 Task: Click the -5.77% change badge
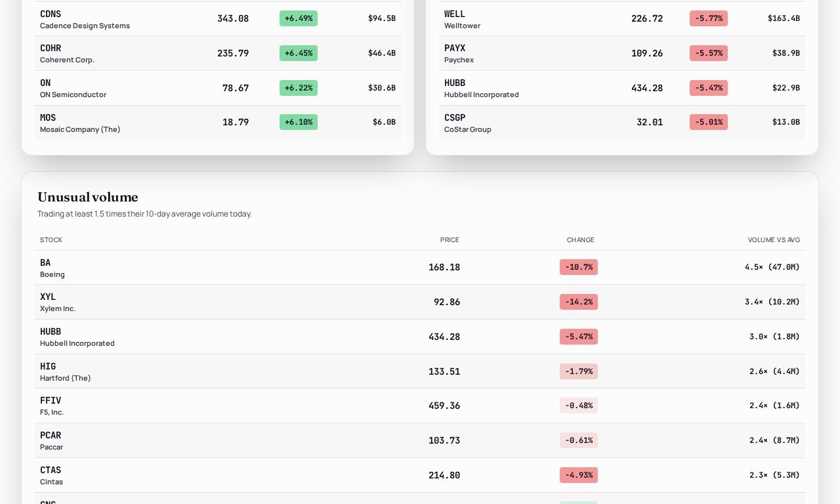click(709, 18)
